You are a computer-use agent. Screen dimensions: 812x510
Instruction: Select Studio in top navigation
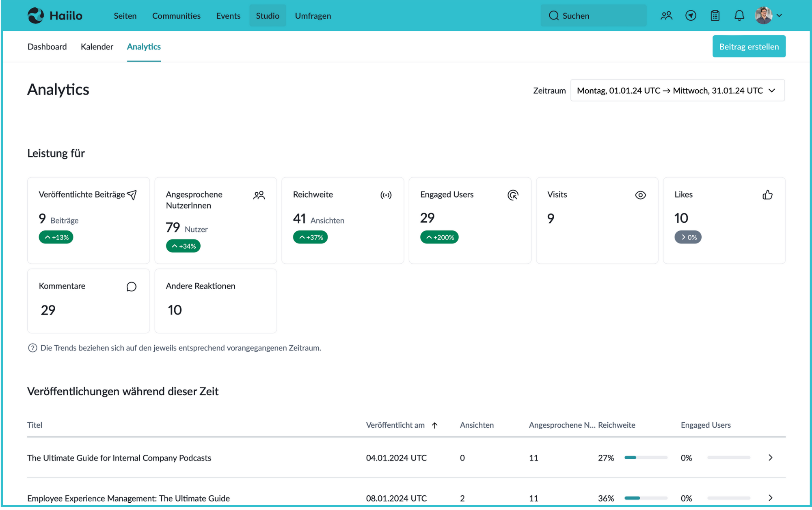click(x=268, y=15)
